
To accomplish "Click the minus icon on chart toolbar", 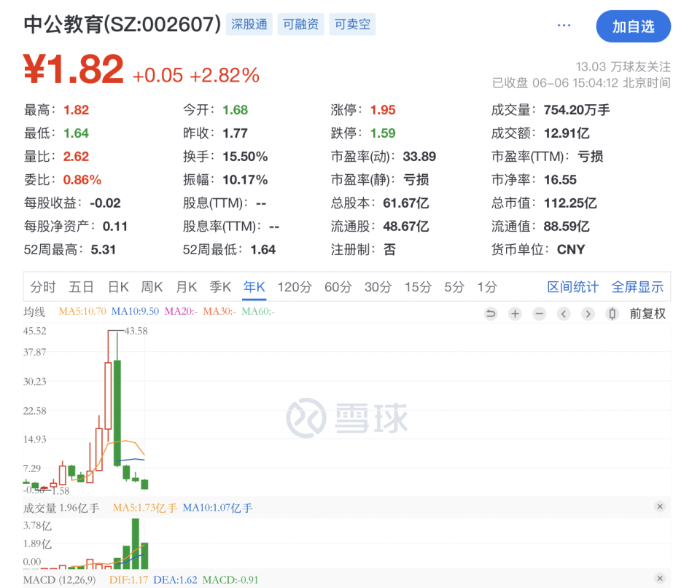I will tap(539, 313).
